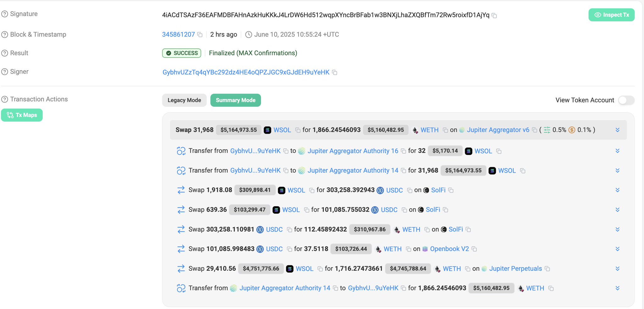Viewport: 644px width, 309px height.
Task: Copy block number 345861207
Action: point(200,35)
